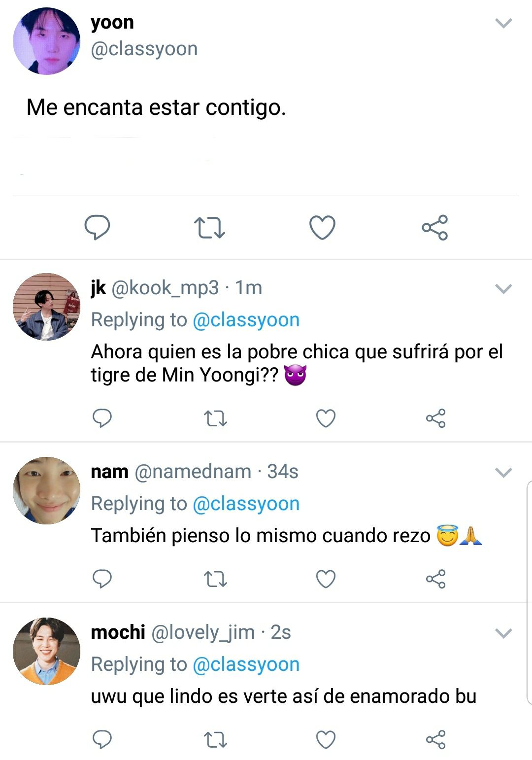Like yoon's main tweet with heart
Viewport: 532px width, 760px height.
coord(322,228)
